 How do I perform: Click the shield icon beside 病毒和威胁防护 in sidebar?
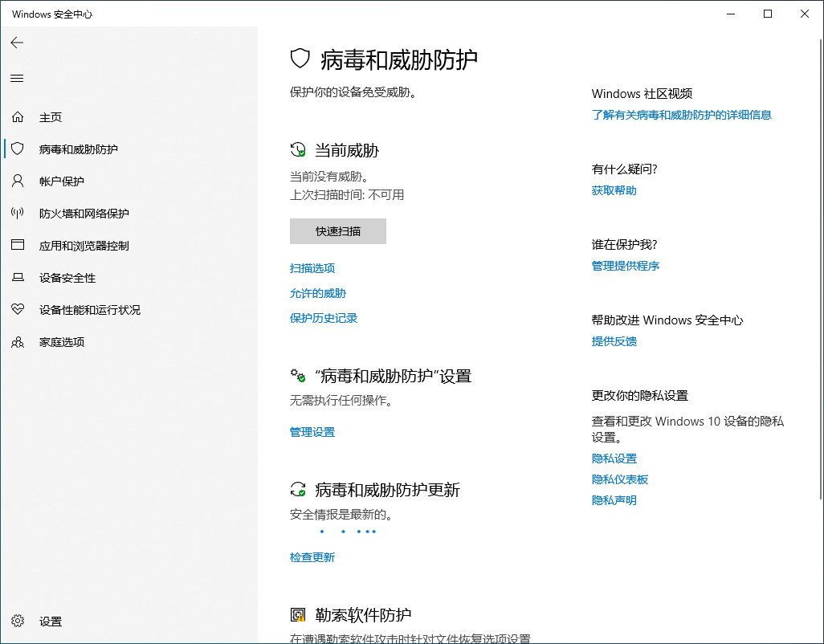(18, 149)
